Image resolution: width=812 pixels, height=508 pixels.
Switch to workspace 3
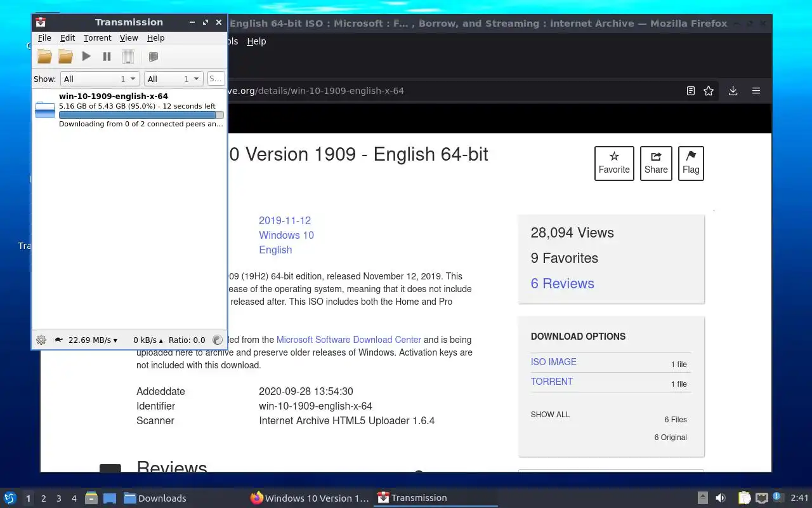(58, 498)
